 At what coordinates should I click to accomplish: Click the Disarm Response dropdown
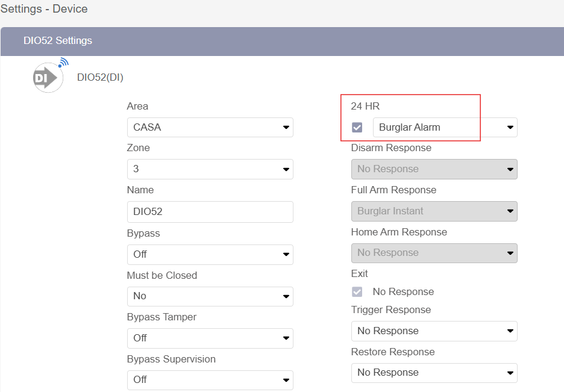point(434,169)
